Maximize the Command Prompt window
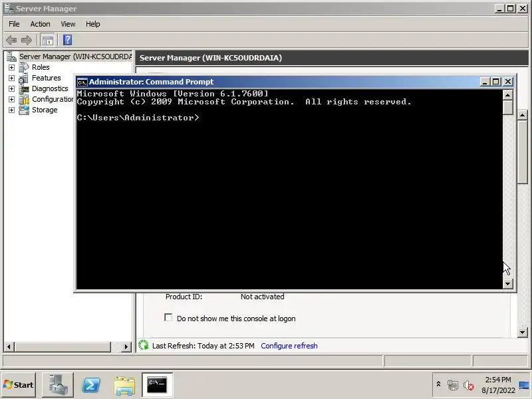 click(x=495, y=82)
